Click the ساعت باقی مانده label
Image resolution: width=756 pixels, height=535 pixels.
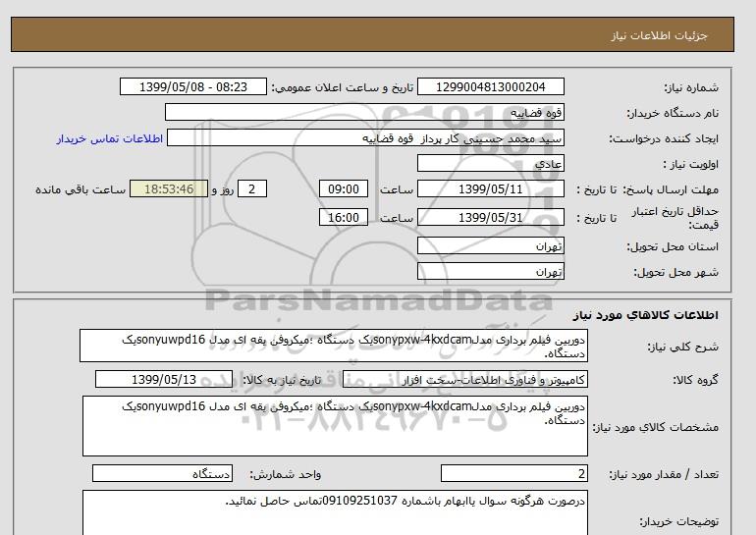point(81,189)
